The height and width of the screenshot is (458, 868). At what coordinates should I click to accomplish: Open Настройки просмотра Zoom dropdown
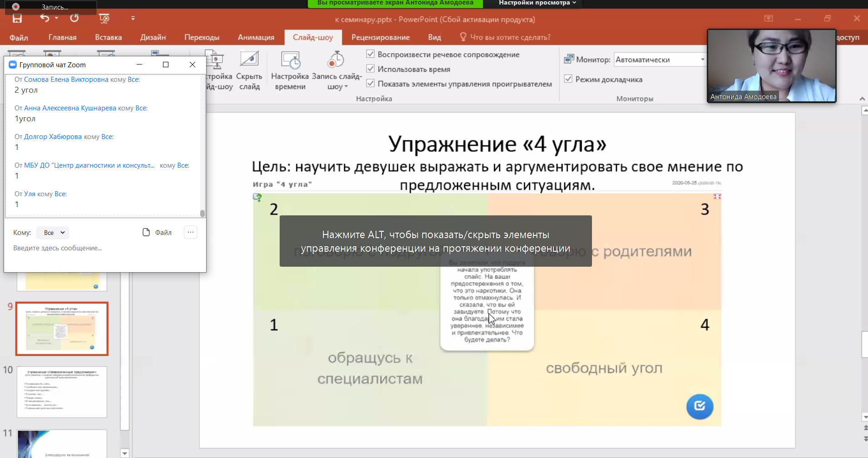[x=538, y=3]
